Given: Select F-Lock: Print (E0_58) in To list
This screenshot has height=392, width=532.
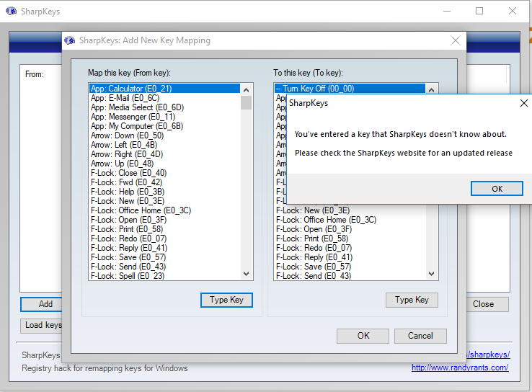Looking at the screenshot, I should click(350, 239).
